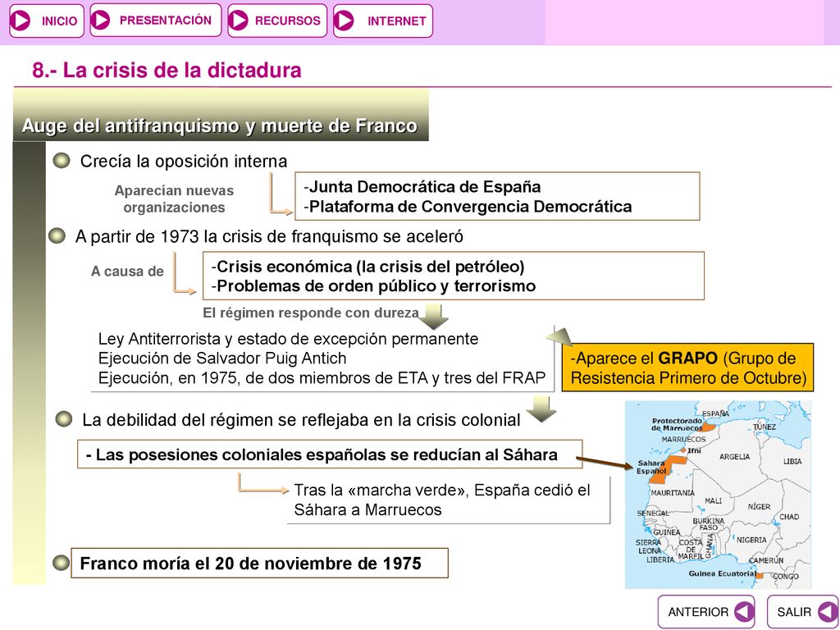The image size is (840, 630).
Task: Select 'La debilidad del régimen se reflejaba' sentence
Action: (x=301, y=420)
